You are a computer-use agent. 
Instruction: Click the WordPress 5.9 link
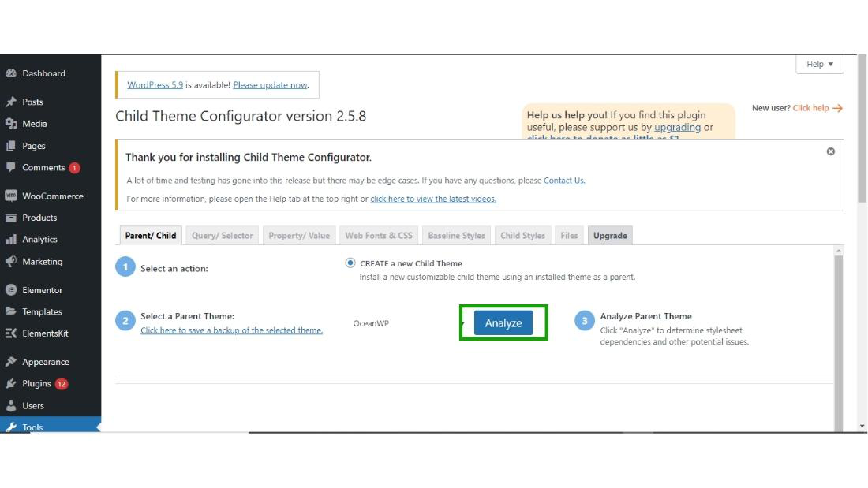[155, 84]
